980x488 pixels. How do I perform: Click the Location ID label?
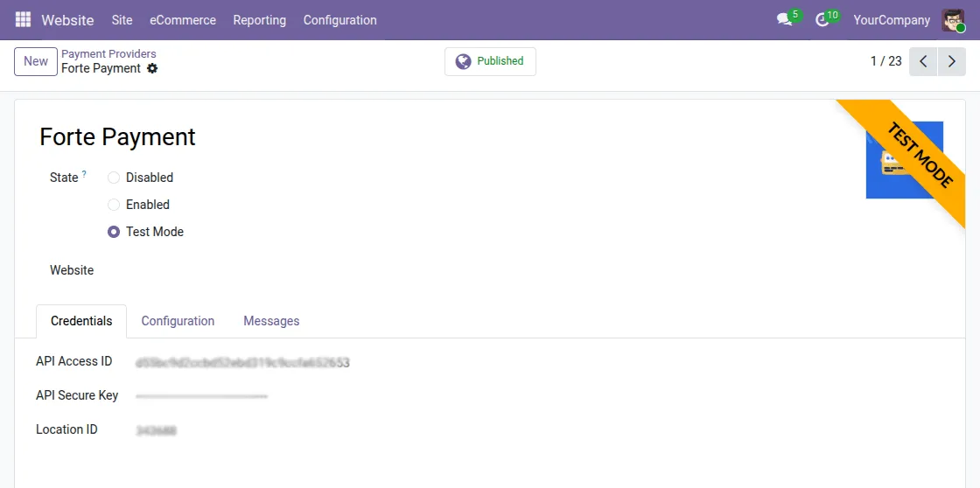66,429
